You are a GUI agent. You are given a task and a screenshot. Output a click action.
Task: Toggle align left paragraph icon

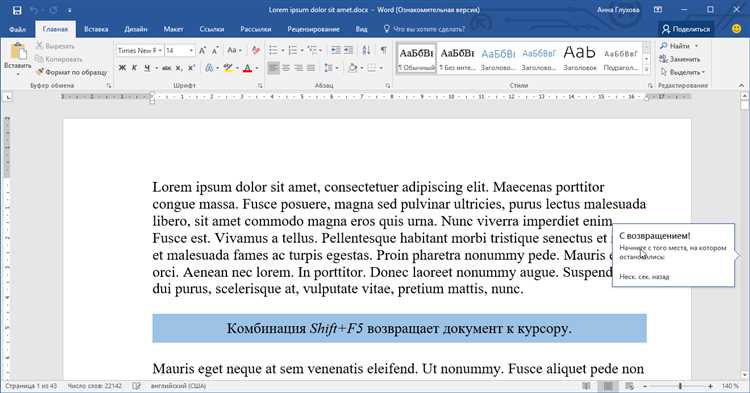click(x=273, y=68)
